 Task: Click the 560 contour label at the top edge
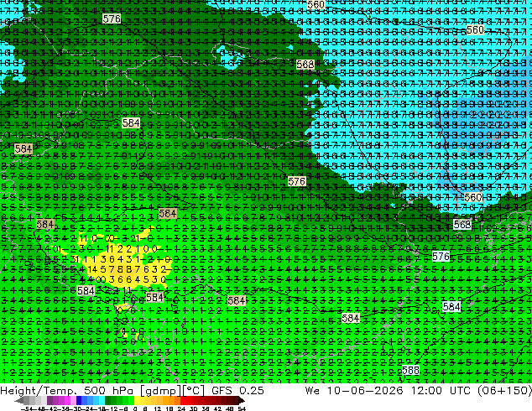316,4
